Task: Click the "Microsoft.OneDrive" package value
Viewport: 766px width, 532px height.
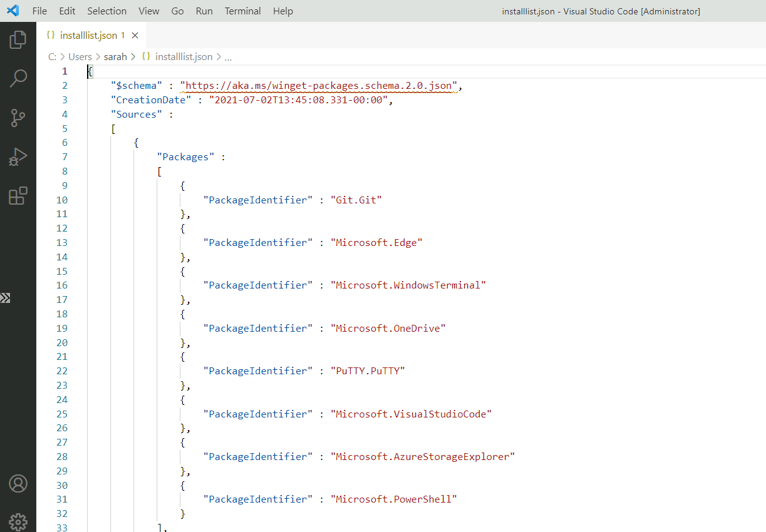Action: click(388, 328)
